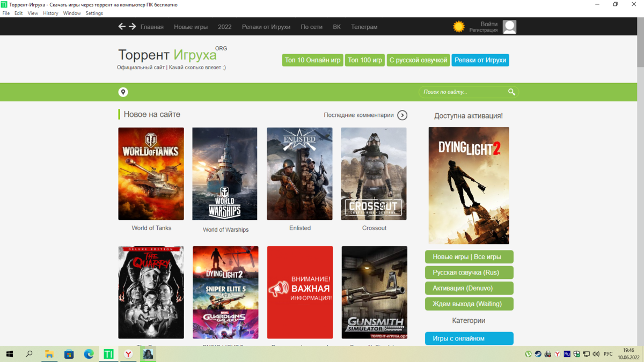Open World of Warships cover
Screen dimensions: 644x362
pos(225,174)
